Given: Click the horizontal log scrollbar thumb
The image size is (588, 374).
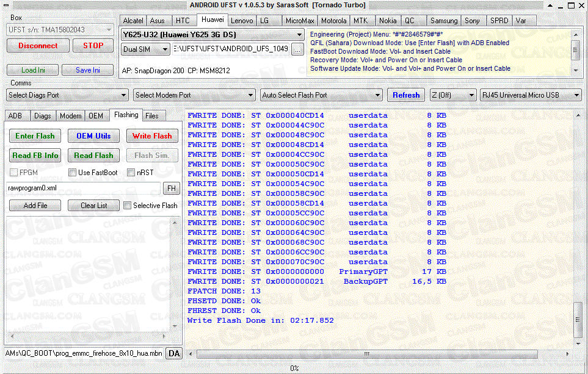Looking at the screenshot, I should 367,354.
